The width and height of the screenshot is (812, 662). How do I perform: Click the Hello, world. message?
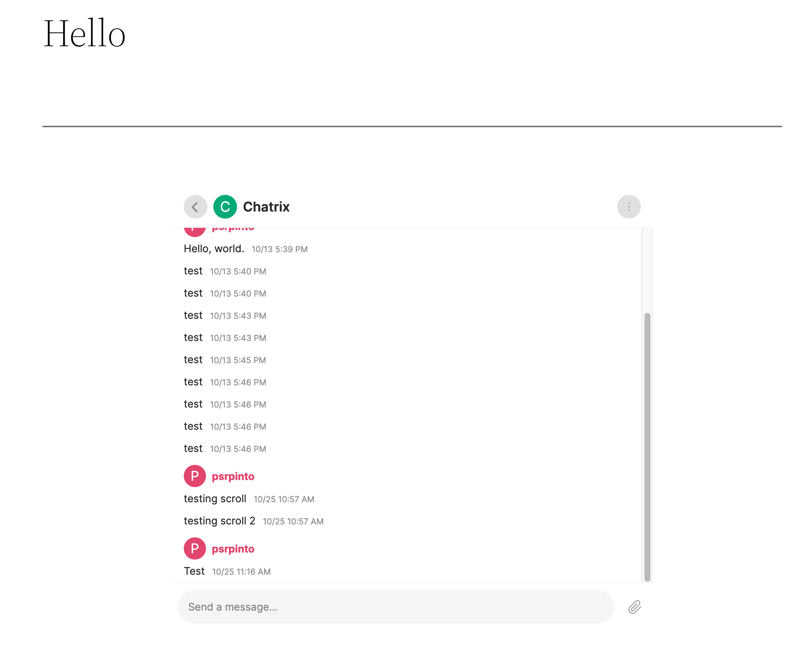(x=213, y=248)
